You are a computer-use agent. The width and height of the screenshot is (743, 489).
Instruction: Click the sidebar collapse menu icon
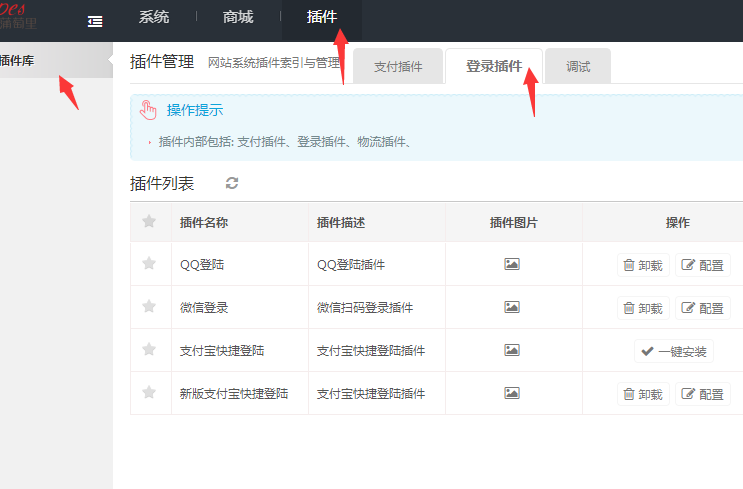95,20
